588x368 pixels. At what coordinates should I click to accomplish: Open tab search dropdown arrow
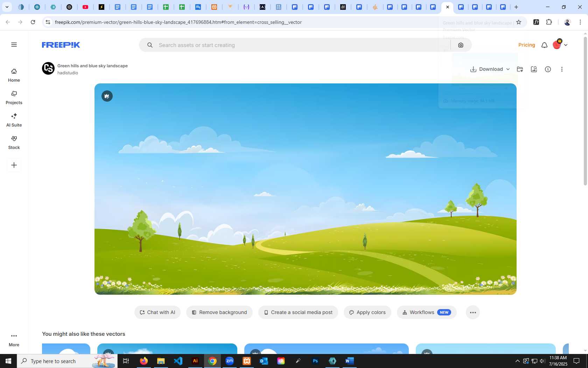[x=7, y=7]
